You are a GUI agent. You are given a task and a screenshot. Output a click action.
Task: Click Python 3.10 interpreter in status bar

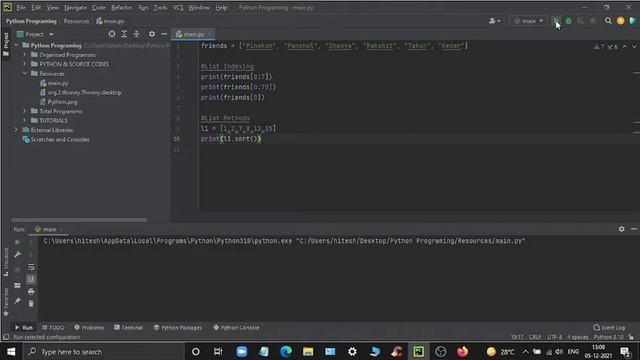tap(608, 337)
